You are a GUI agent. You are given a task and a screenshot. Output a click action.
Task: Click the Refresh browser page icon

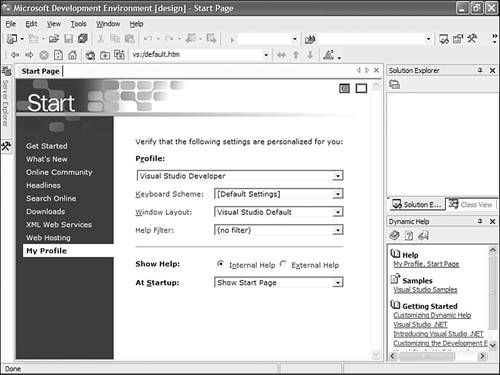click(x=58, y=55)
